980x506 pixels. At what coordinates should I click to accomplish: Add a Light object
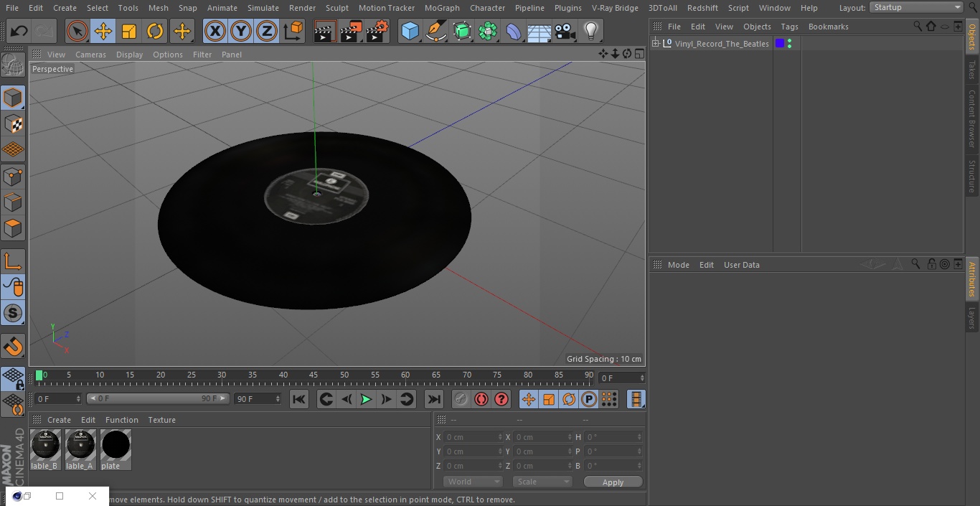(591, 32)
